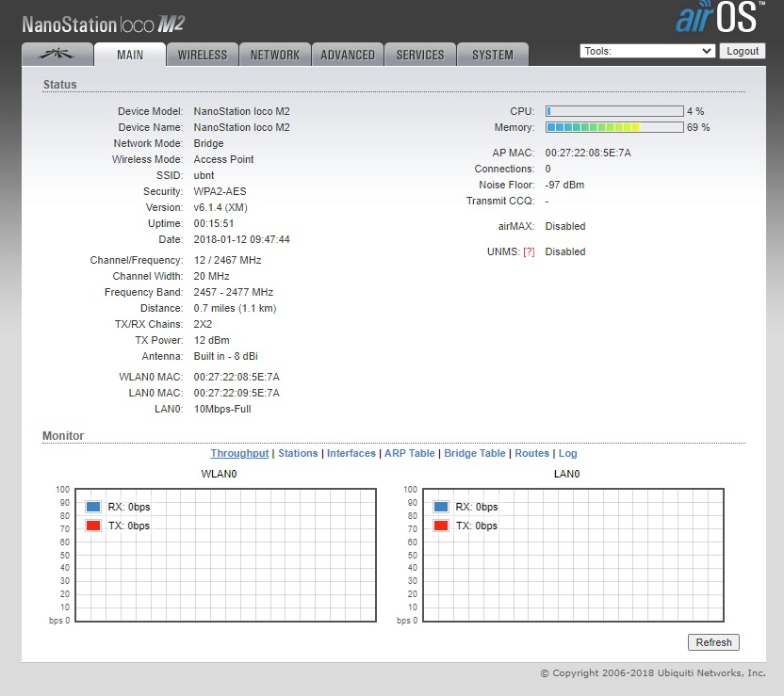
Task: Click the Distance value 0.7 miles (1.1 km)
Action: pos(235,308)
